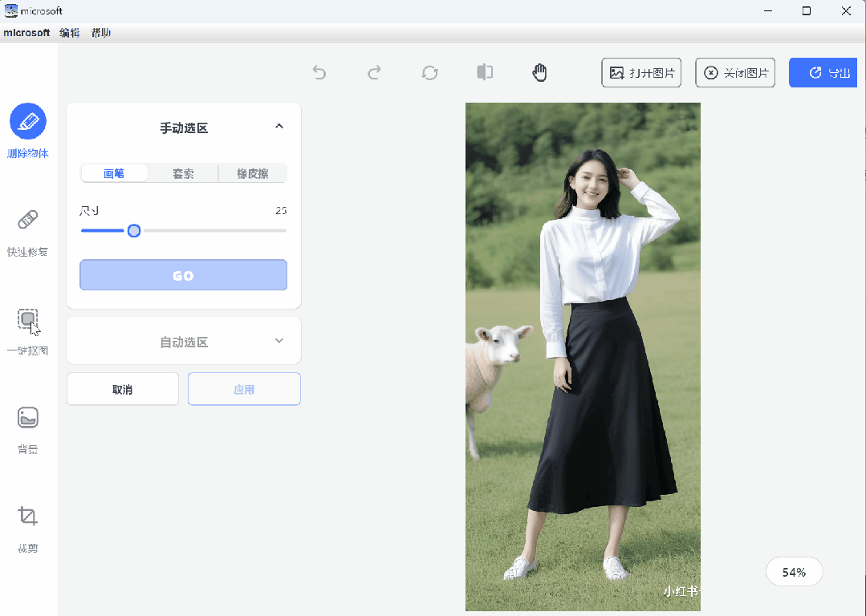The image size is (866, 616).
Task: Click the before-after compare icon
Action: (485, 72)
